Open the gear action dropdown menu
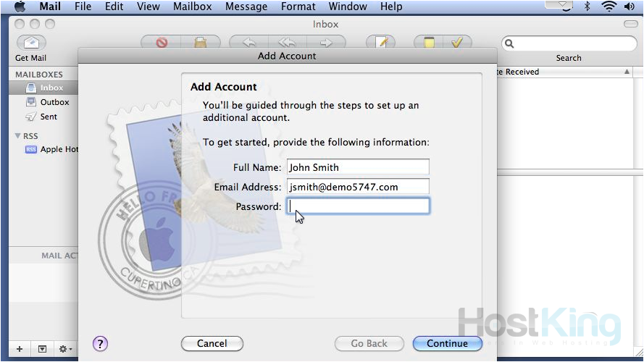Screen dimensions: 644x362 coord(66,349)
